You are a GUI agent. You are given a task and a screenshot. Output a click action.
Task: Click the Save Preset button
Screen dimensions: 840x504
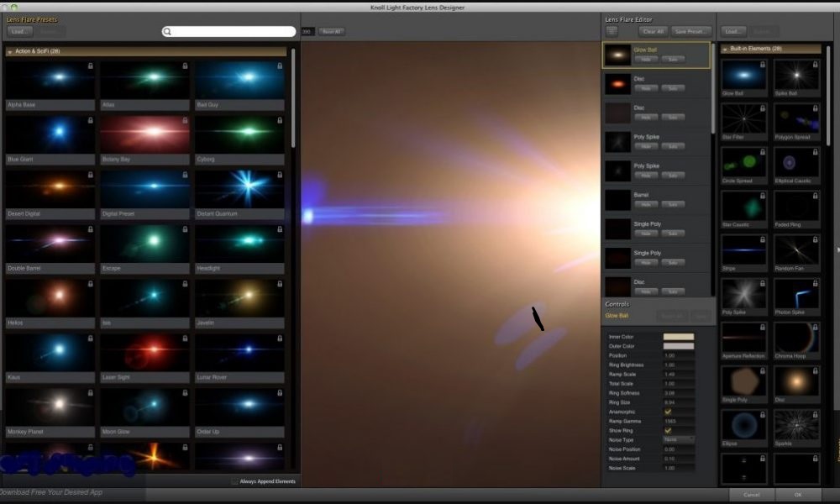point(690,32)
